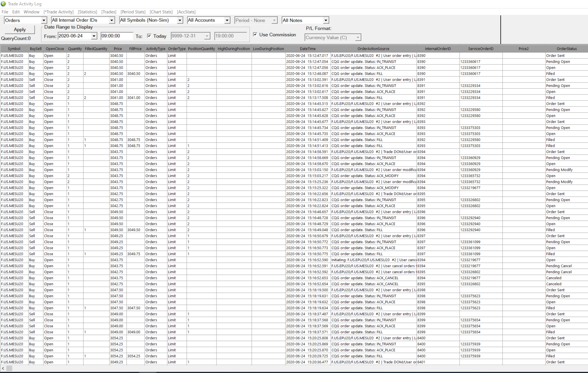This screenshot has height=373, width=588.
Task: Click the horizontal scrollbar left arrow
Action: (x=3, y=368)
